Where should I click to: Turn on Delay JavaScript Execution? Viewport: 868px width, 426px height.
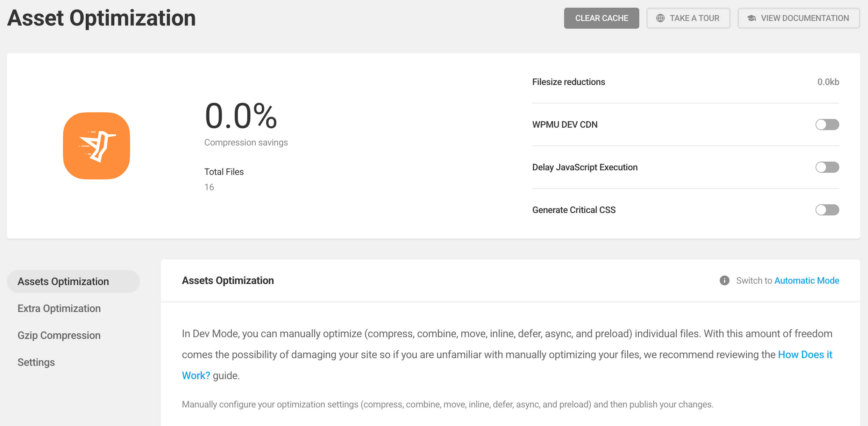(827, 167)
